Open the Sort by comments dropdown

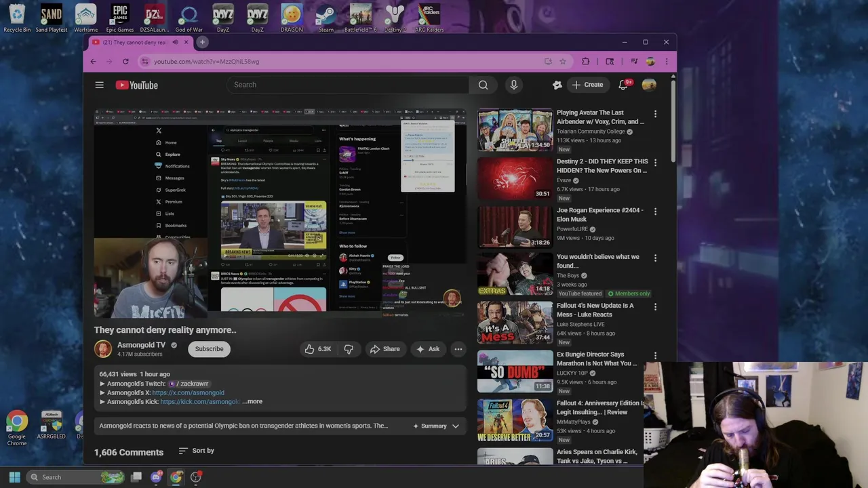tap(196, 451)
